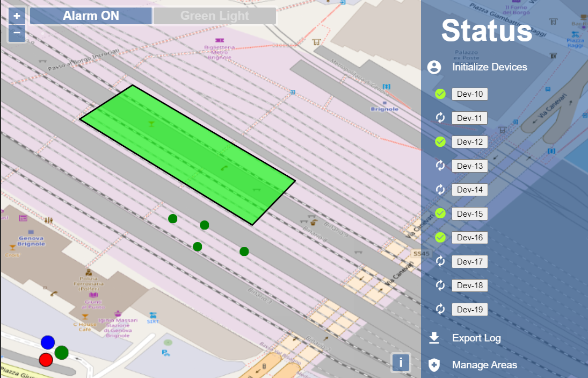Click the map zoom out minus button

point(17,33)
